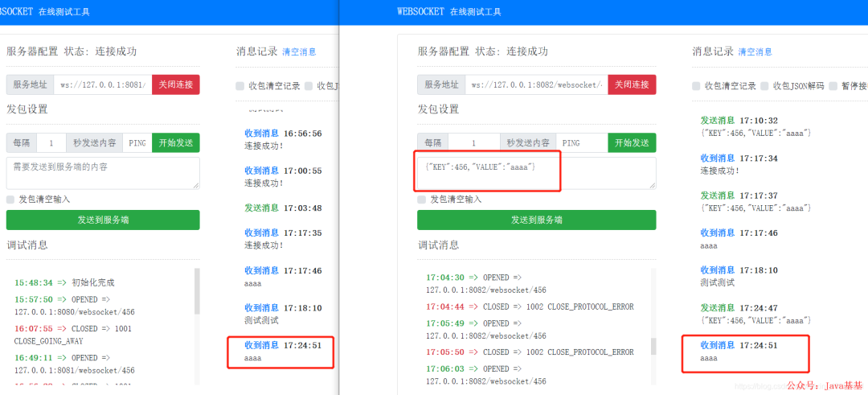Image resolution: width=868 pixels, height=395 pixels.
Task: Toggle 发包清空输入 checkbox in left window
Action: pos(10,200)
